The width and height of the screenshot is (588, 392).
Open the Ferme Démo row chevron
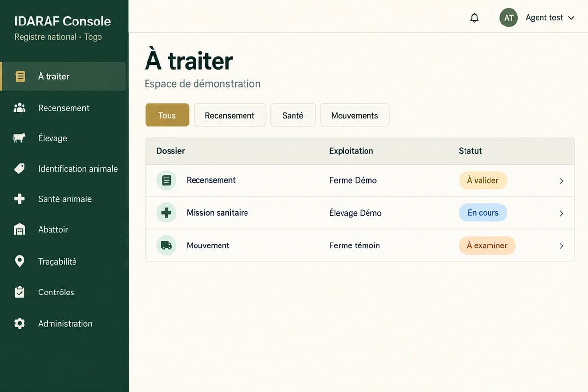[x=562, y=181]
